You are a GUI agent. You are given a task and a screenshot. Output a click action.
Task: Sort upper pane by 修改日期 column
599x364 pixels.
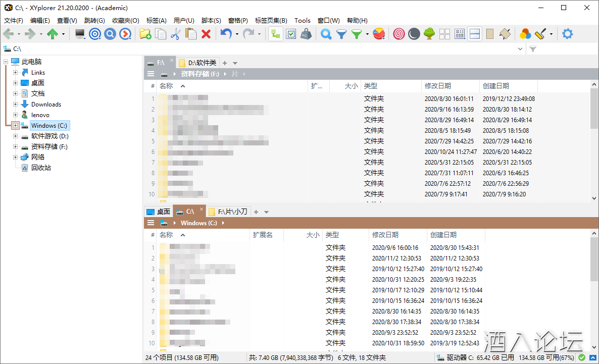click(x=438, y=86)
